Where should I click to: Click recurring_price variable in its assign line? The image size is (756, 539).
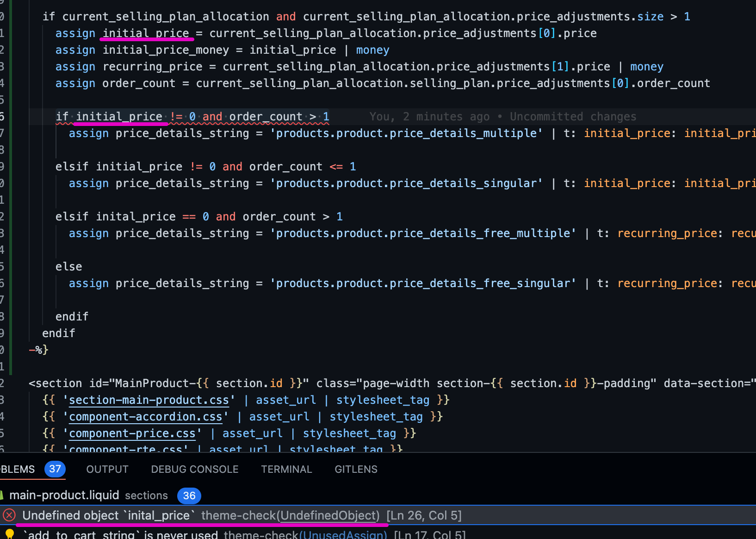pos(153,67)
